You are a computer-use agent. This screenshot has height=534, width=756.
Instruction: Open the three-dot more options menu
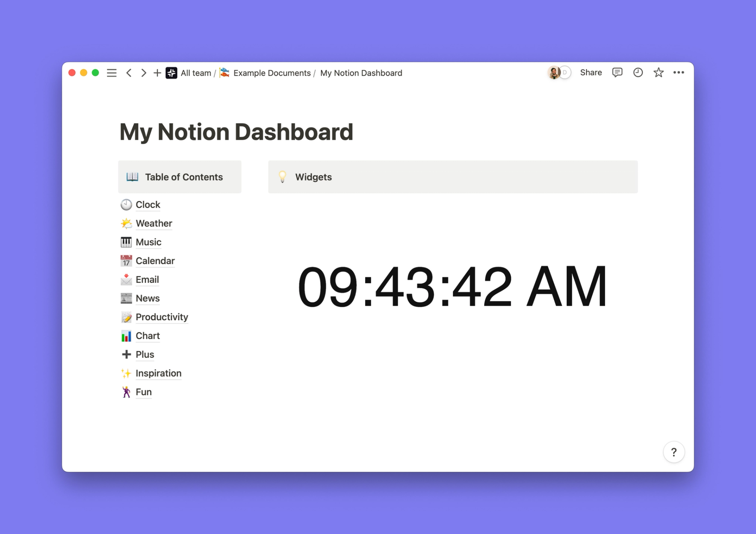click(679, 72)
